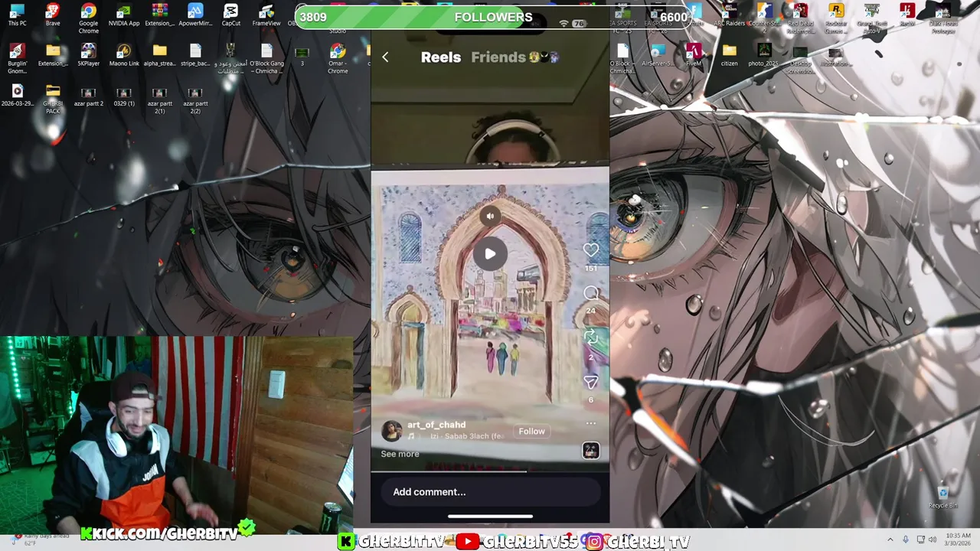Toggle the reel's mute speaker icon
980x551 pixels.
point(490,216)
